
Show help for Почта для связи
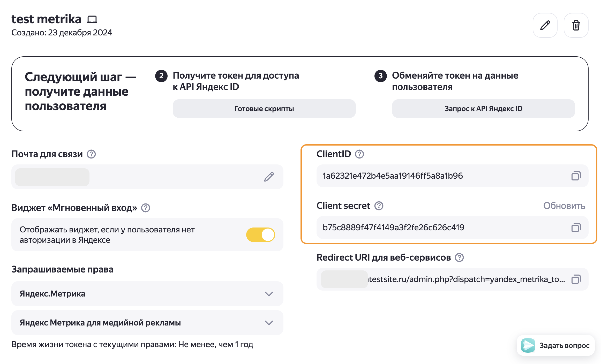pyautogui.click(x=91, y=154)
